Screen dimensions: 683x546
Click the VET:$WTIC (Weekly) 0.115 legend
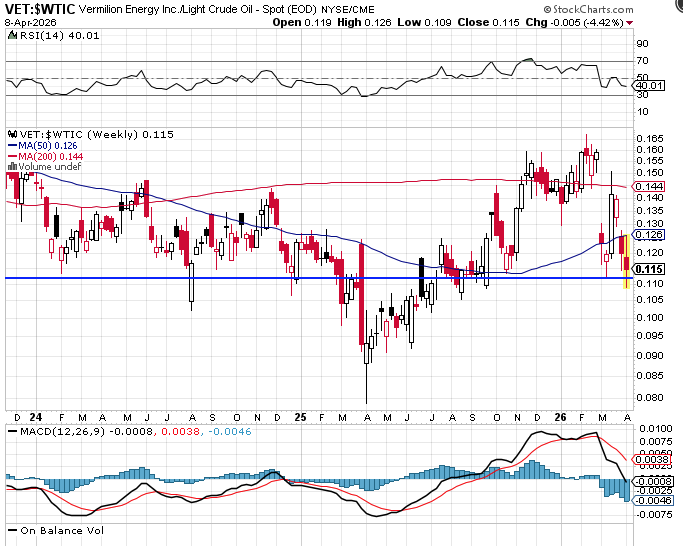[x=91, y=135]
